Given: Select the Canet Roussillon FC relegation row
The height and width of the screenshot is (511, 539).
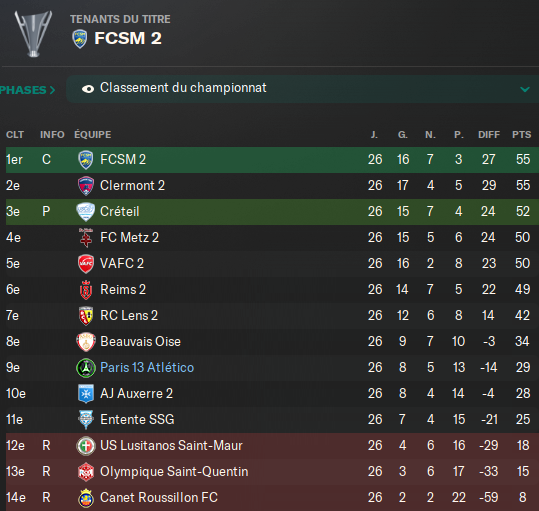Looking at the screenshot, I should [272, 498].
